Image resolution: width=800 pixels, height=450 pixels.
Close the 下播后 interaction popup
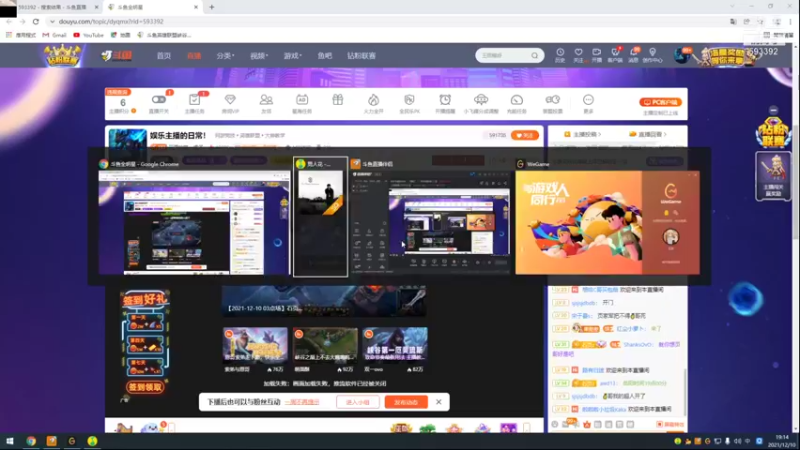pos(439,402)
